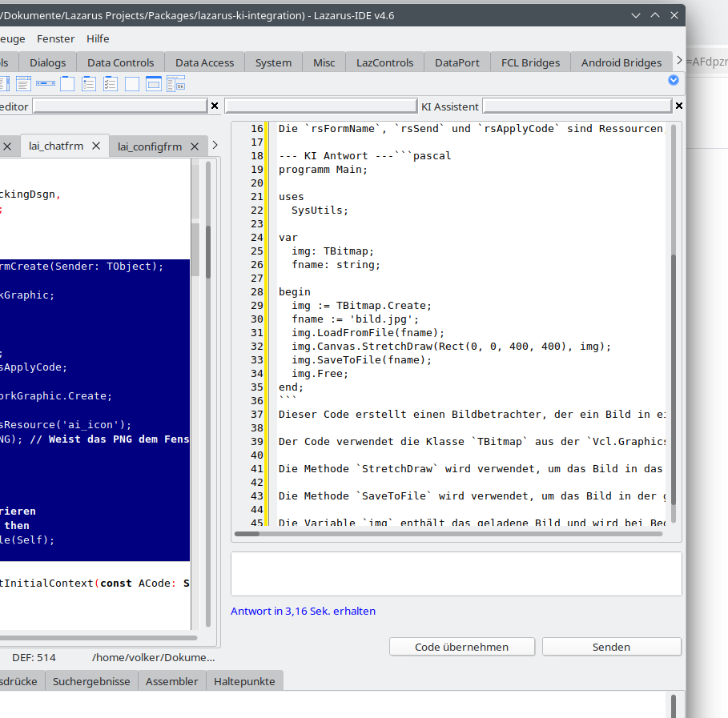The width and height of the screenshot is (728, 718).
Task: Select the TComboBox component in the palette
Action: [25, 83]
